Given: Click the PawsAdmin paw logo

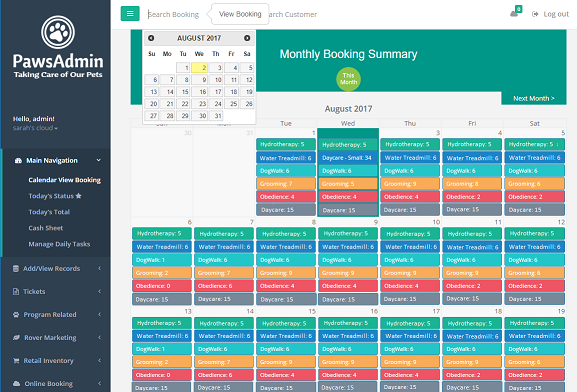Looking at the screenshot, I should (58, 32).
